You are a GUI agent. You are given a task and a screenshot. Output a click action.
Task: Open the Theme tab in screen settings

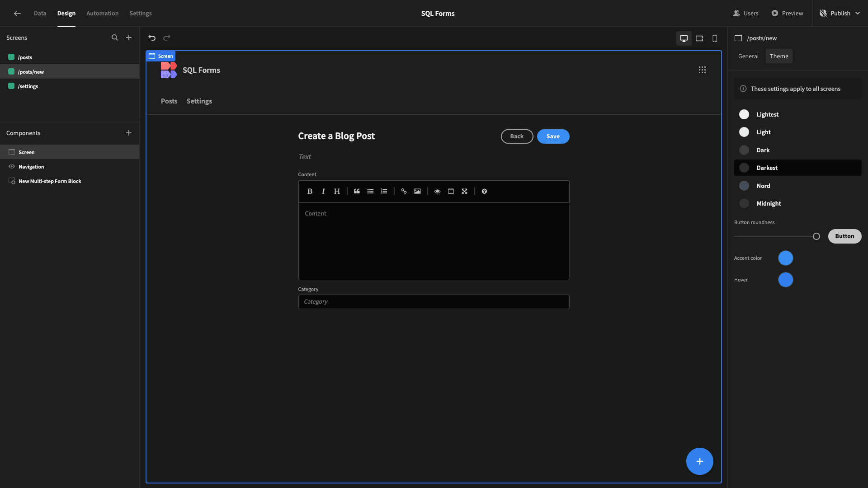click(779, 56)
